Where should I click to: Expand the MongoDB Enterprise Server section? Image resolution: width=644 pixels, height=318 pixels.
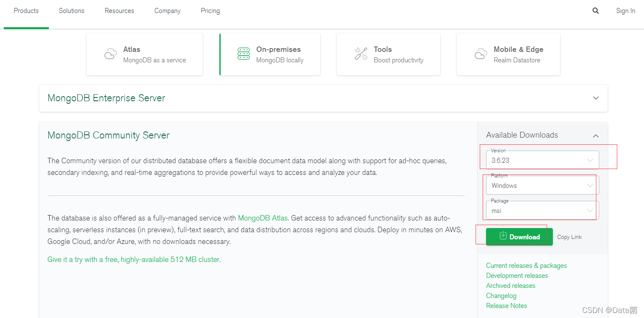pyautogui.click(x=596, y=98)
